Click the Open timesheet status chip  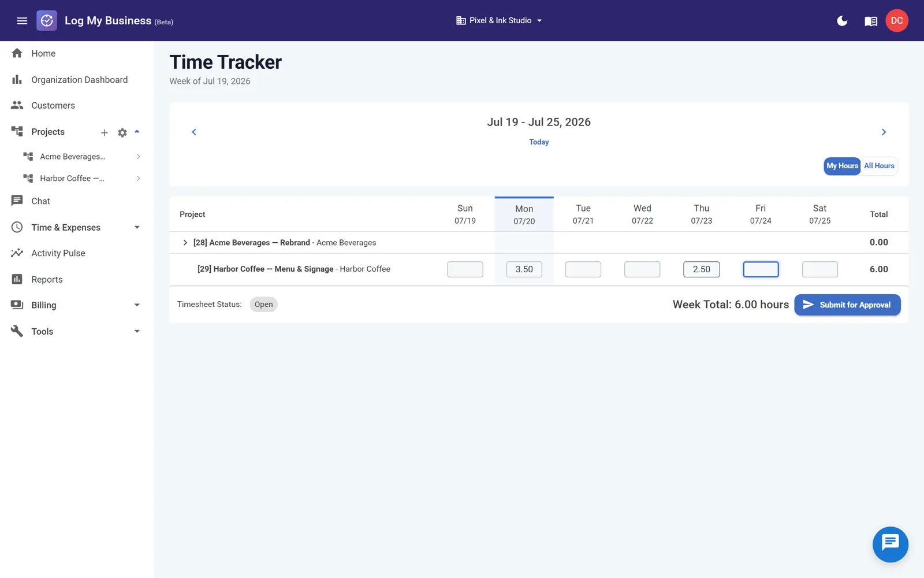coord(264,305)
